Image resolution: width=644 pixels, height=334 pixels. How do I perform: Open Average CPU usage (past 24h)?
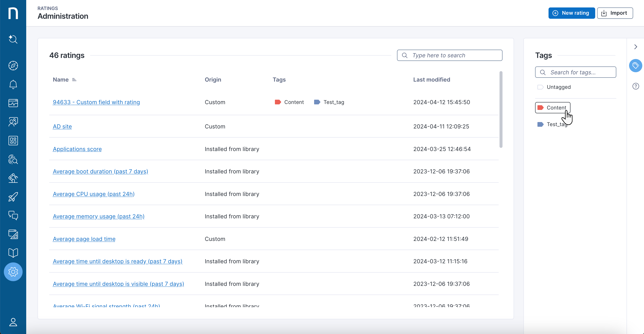pos(94,194)
